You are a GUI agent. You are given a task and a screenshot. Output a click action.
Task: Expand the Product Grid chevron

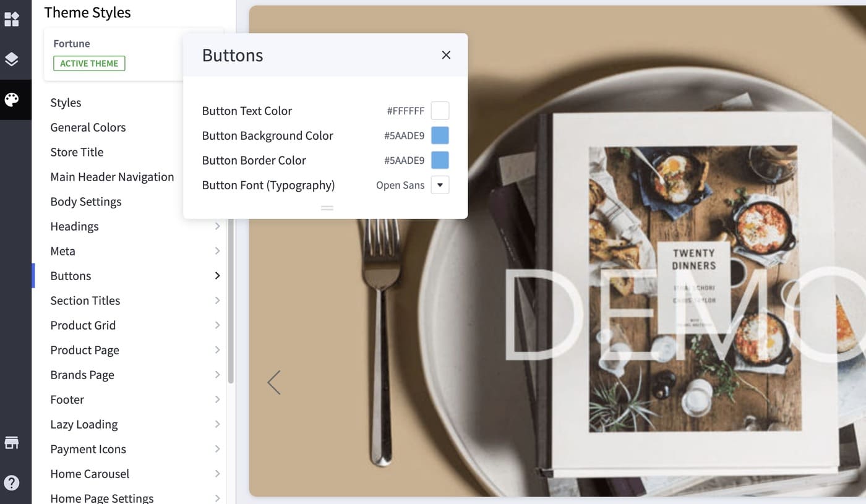pyautogui.click(x=217, y=325)
